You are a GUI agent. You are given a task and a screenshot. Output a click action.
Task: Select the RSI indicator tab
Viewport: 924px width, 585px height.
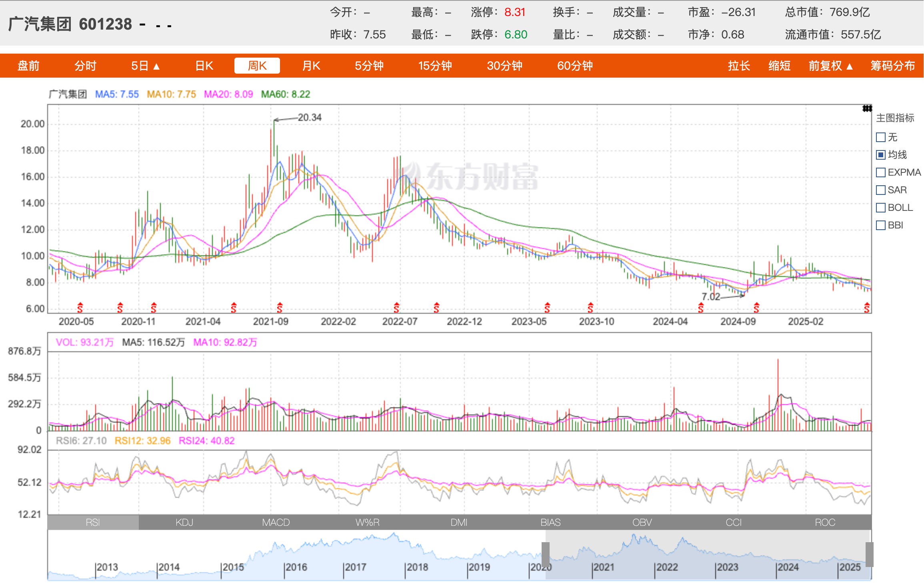(x=93, y=522)
